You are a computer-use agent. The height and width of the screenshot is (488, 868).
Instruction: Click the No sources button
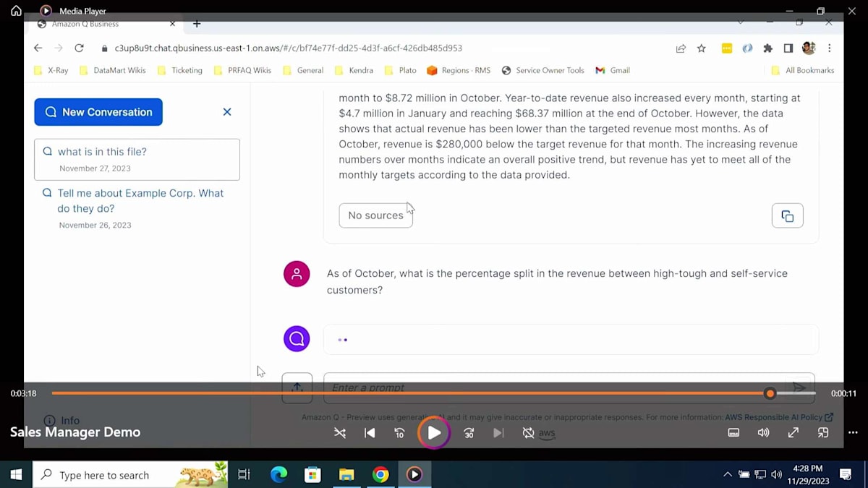tap(375, 215)
